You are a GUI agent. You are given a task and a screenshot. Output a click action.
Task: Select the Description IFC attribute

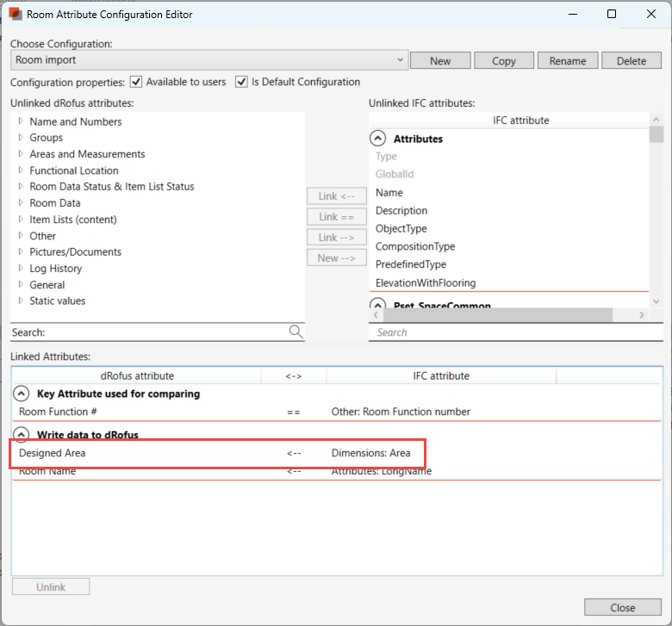[x=401, y=211]
